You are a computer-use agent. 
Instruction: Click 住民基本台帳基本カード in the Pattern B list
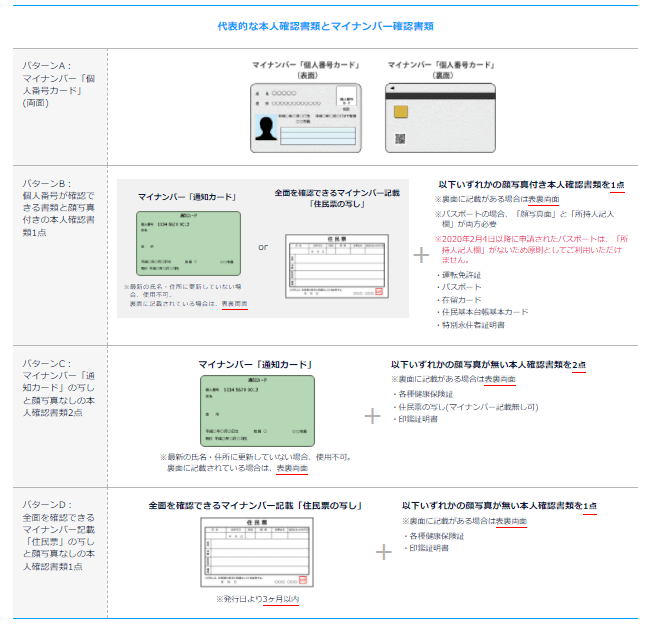pos(482,312)
